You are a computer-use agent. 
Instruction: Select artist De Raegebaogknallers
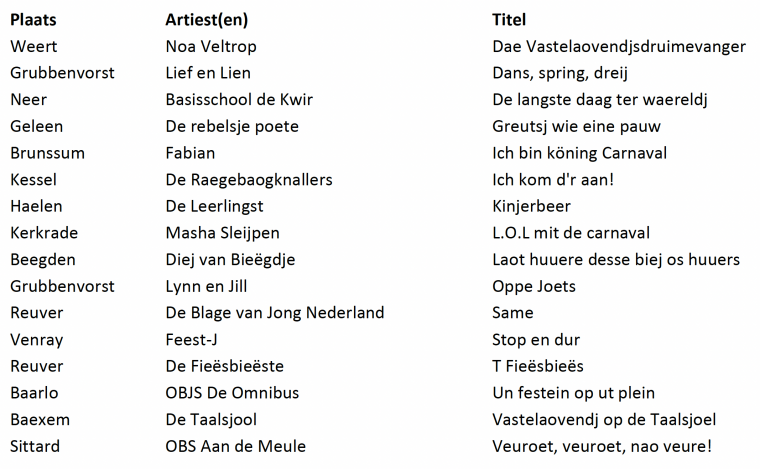tap(249, 180)
